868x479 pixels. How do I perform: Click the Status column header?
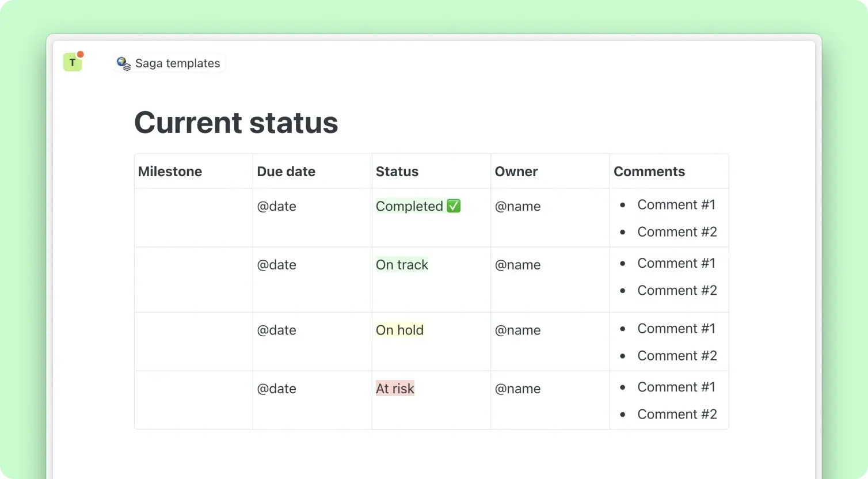(x=397, y=172)
